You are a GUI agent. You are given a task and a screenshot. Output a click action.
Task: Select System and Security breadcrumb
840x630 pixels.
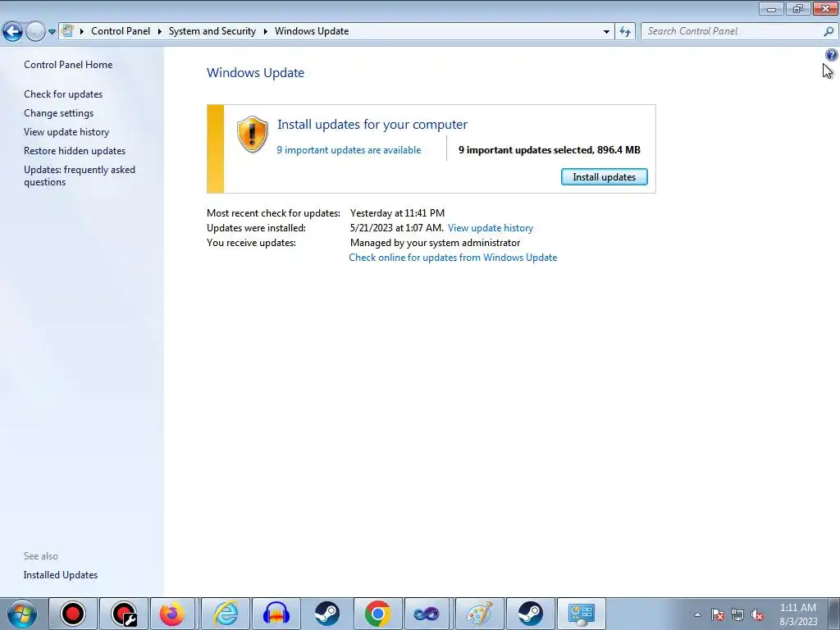[x=212, y=31]
